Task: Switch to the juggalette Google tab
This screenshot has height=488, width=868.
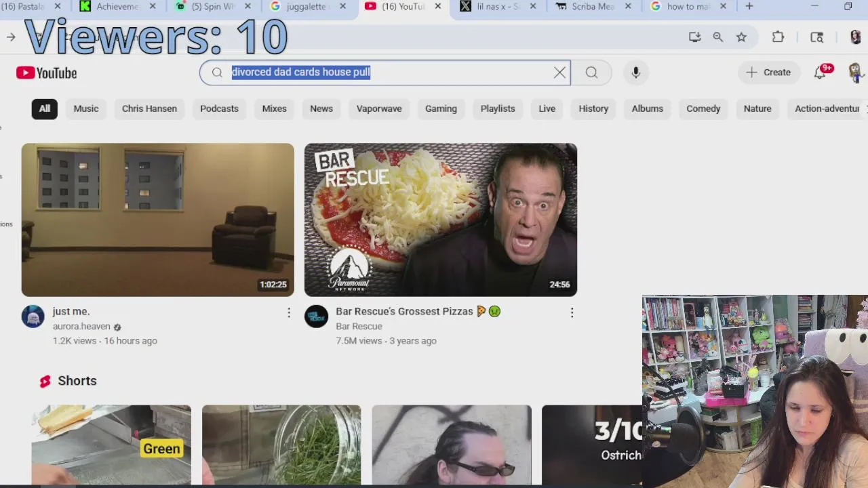Action: (307, 6)
